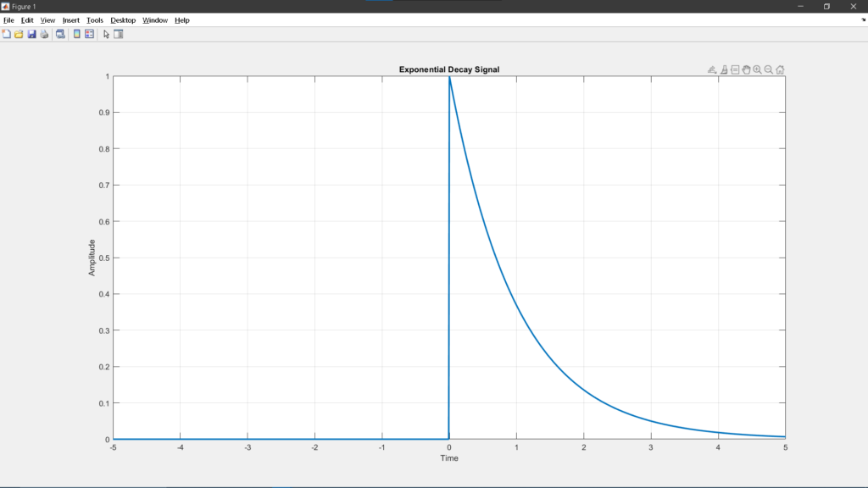868x488 pixels.
Task: Insert a colorbar from the toolbar
Action: click(77, 35)
